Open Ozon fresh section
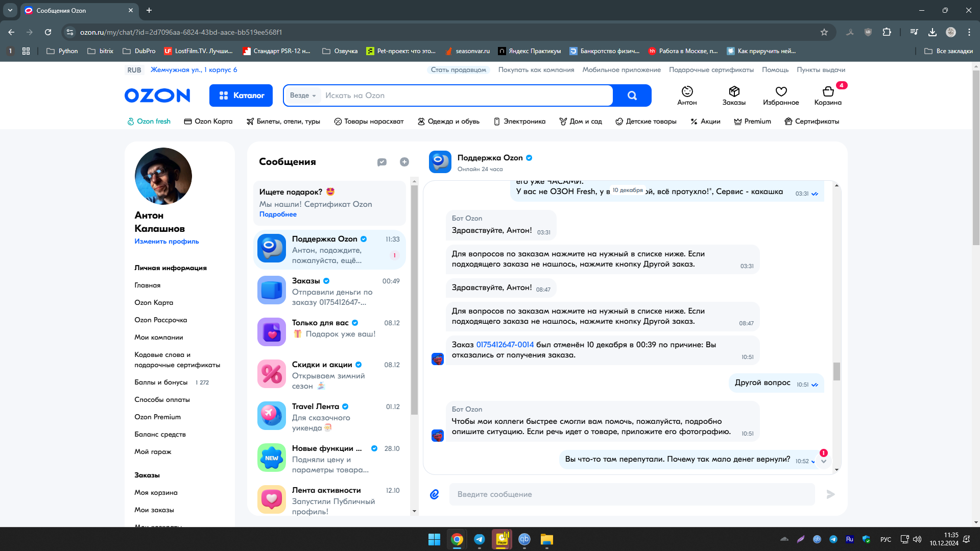The height and width of the screenshot is (551, 980). point(149,122)
